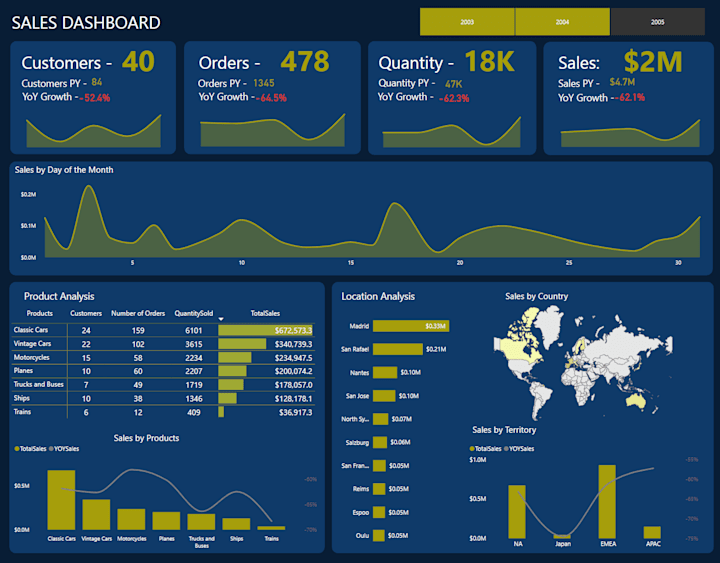
Task: Click the TotalSales column header
Action: pyautogui.click(x=265, y=313)
